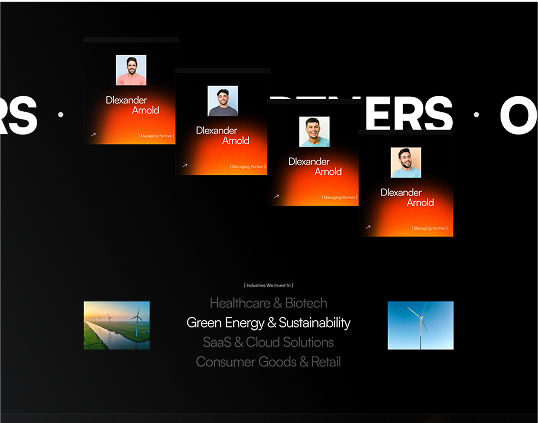Click photo of man in gray shirt
The width and height of the screenshot is (538, 423).
tap(223, 101)
